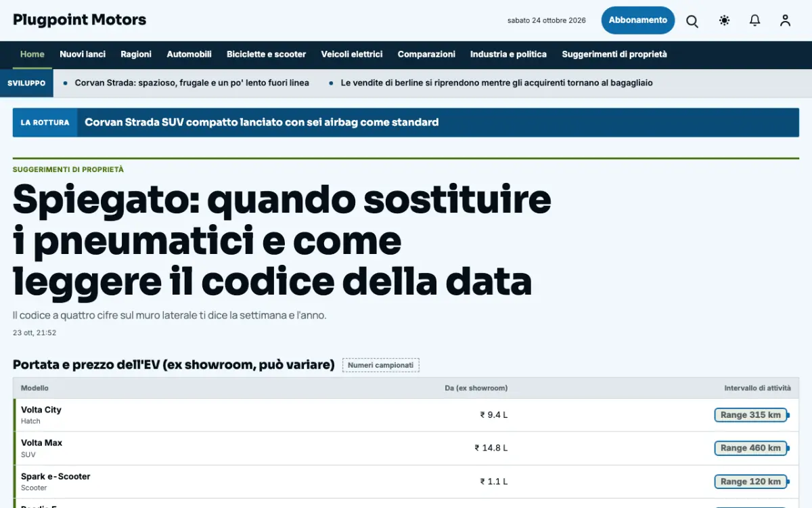Screen dimensions: 812x508
Task: Click the ₹ 14.8 L price cell
Action: 491,448
